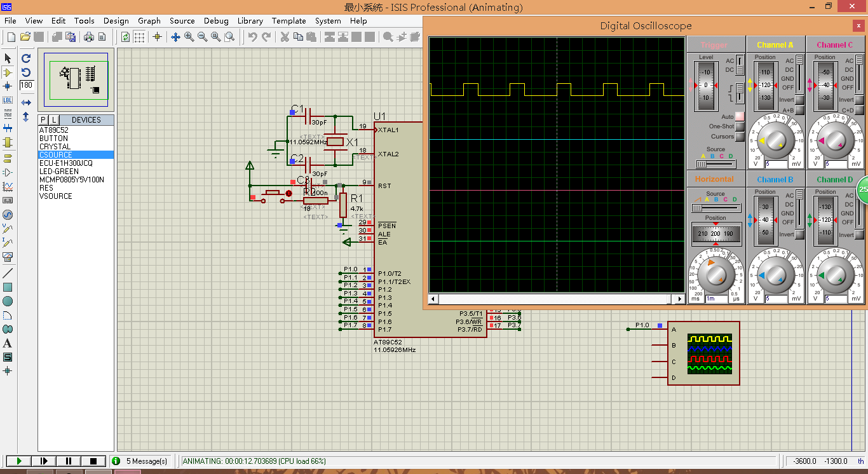This screenshot has width=868, height=474.
Task: Click the '5 Message(s)' status indicator
Action: point(146,461)
